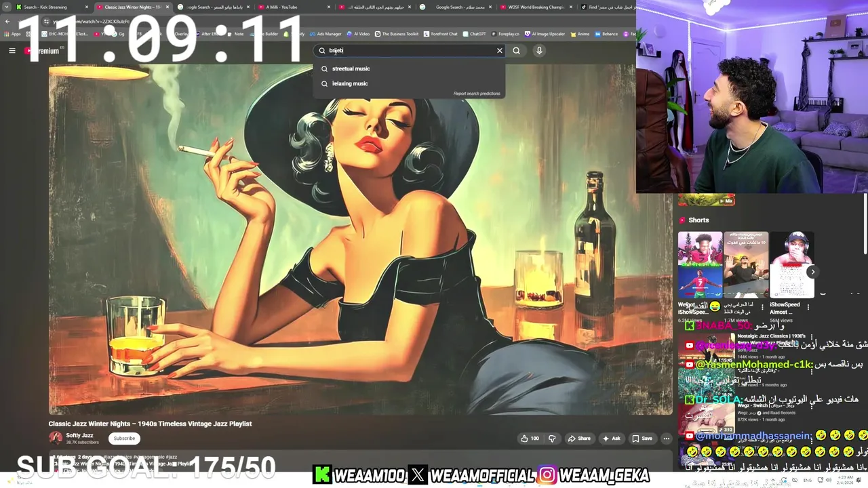Click the magnifier search button

517,50
